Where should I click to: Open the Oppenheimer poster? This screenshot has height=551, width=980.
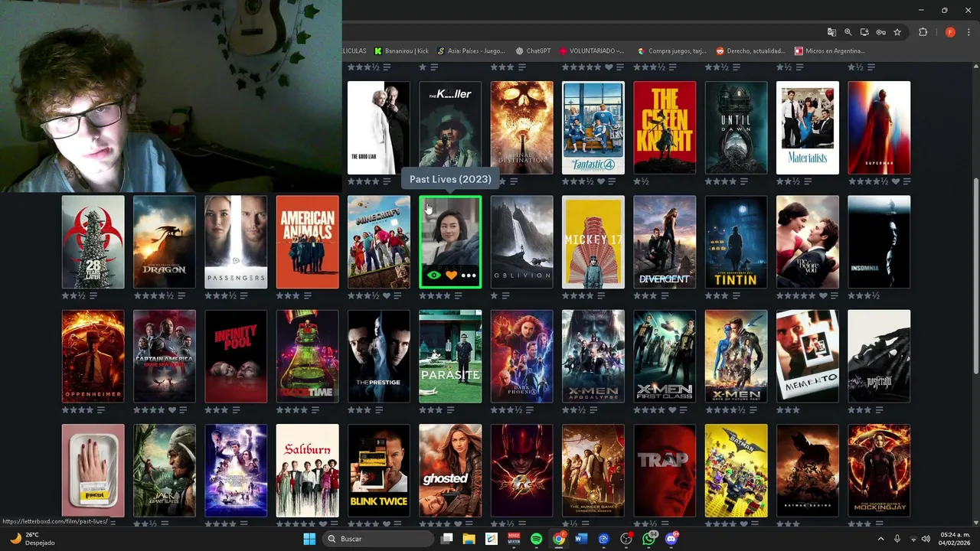point(93,356)
